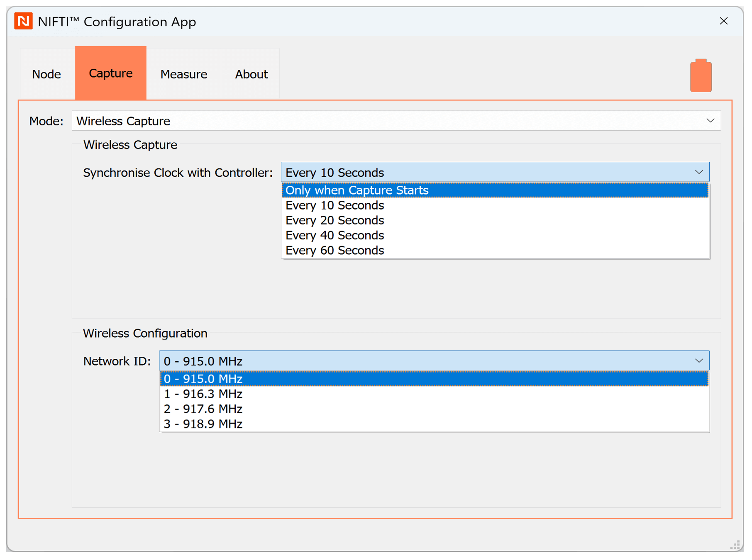Click the orange battery status icon
The width and height of the screenshot is (752, 560).
coord(701,75)
